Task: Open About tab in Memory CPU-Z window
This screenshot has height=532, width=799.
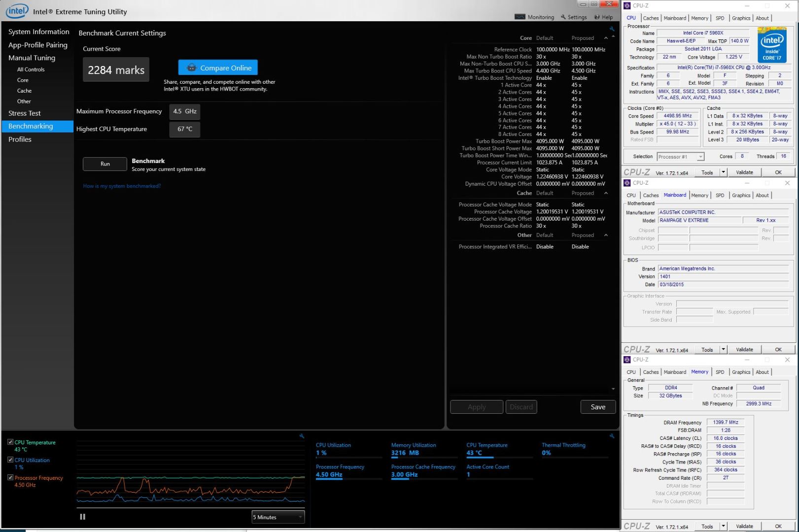Action: pyautogui.click(x=762, y=372)
